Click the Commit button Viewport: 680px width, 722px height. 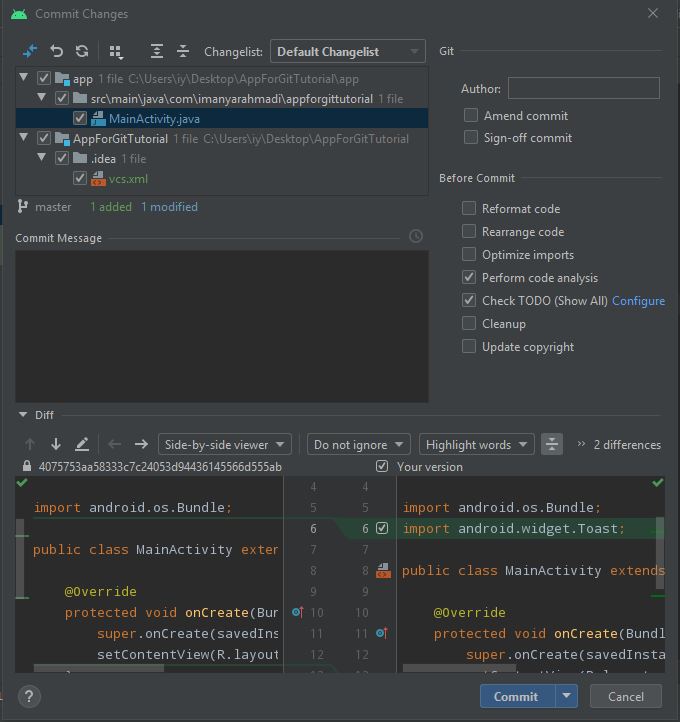(x=517, y=696)
